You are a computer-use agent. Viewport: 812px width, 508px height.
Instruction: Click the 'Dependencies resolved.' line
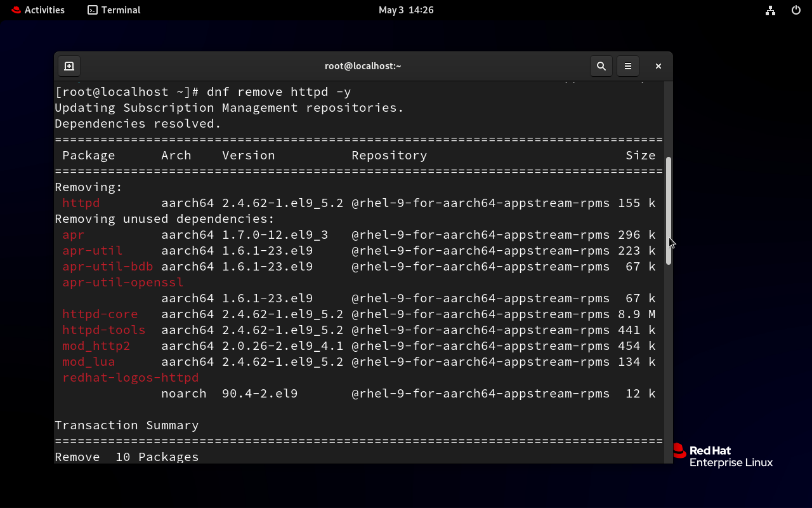click(x=138, y=124)
